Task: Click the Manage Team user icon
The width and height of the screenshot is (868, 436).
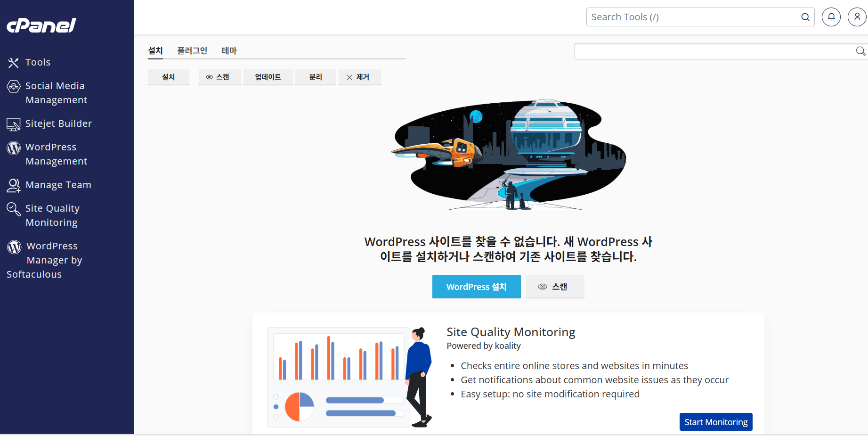Action: [13, 185]
